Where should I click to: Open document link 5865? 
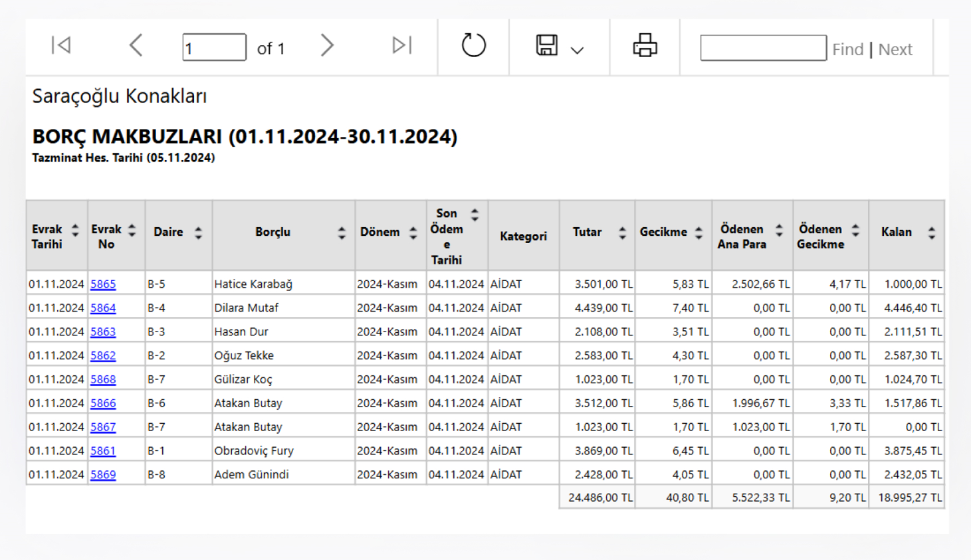pyautogui.click(x=103, y=284)
